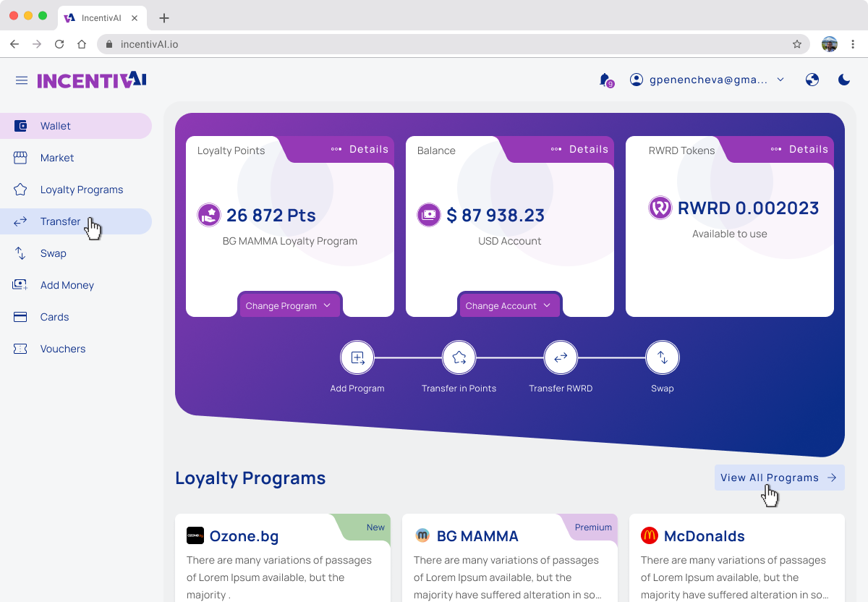Open Loyalty Programs star icon in sidebar
This screenshot has height=602, width=868.
pos(20,189)
